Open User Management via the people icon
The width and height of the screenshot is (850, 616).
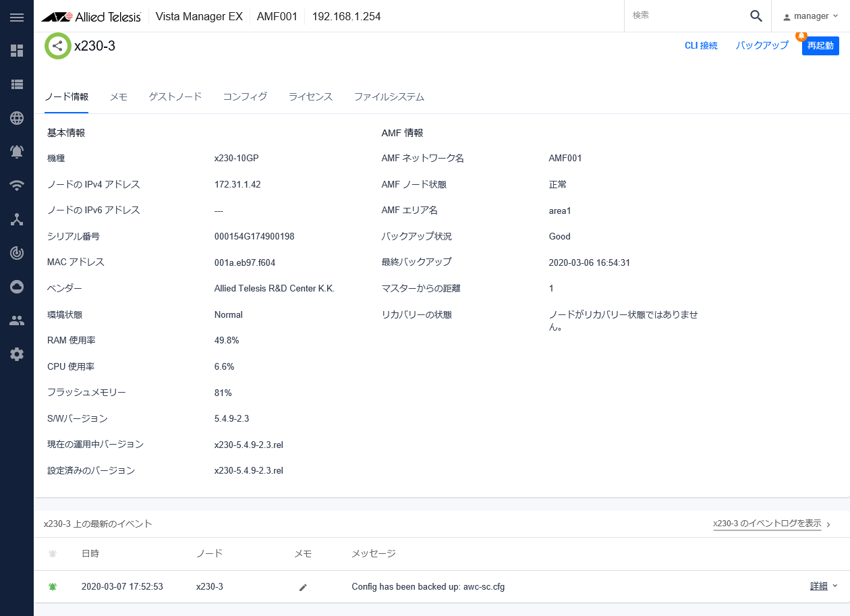(x=17, y=320)
